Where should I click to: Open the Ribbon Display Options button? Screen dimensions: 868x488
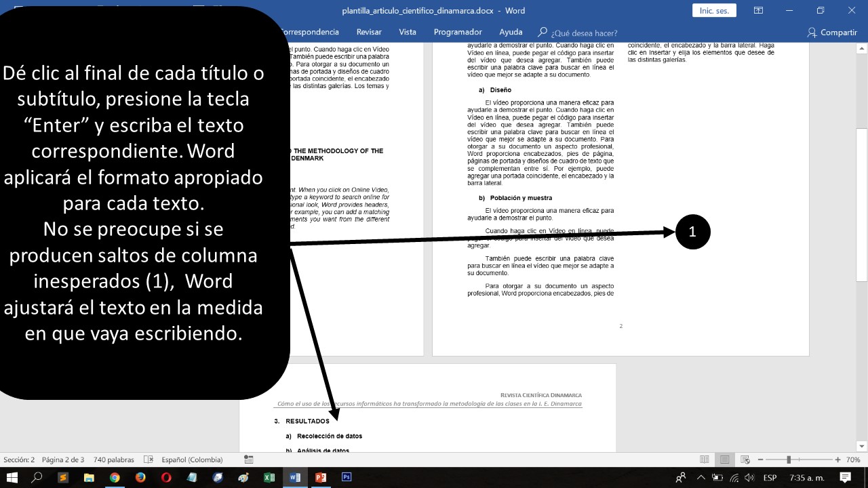pos(759,10)
